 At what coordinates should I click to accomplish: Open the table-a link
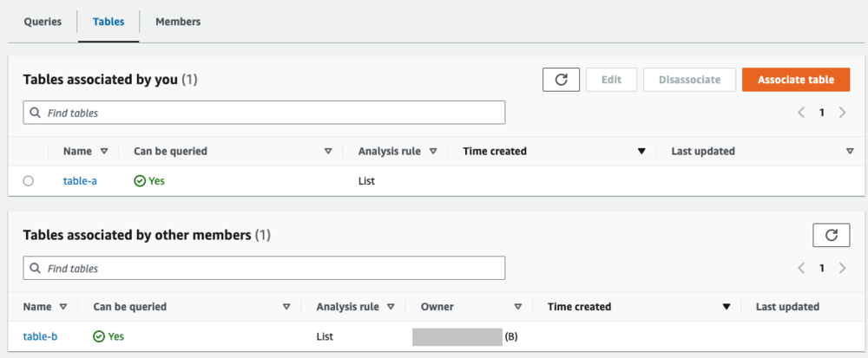click(x=81, y=181)
